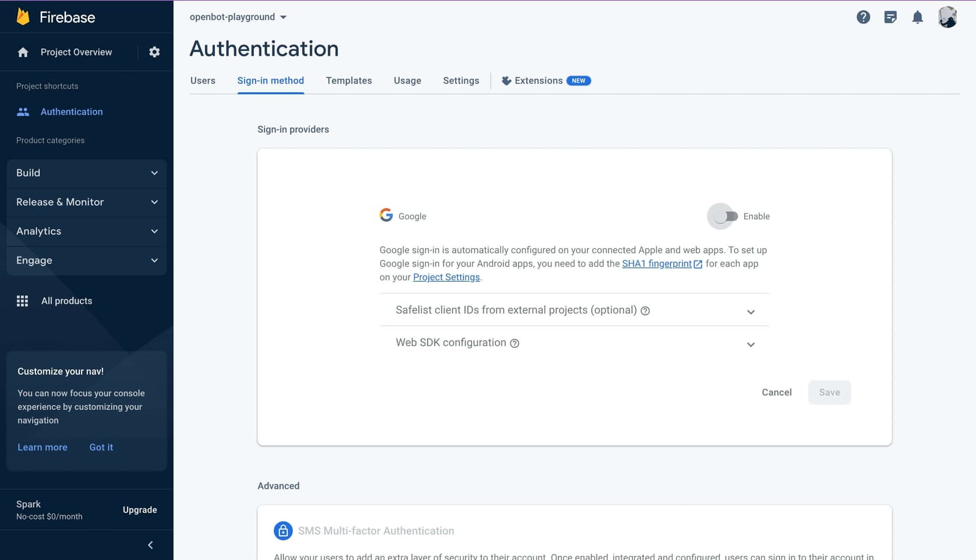This screenshot has height=560, width=976.
Task: Click the Save button
Action: pos(830,392)
